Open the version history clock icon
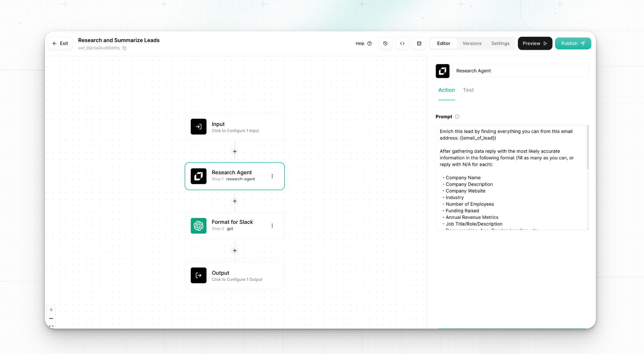Viewport: 644px width, 354px height. (x=385, y=43)
